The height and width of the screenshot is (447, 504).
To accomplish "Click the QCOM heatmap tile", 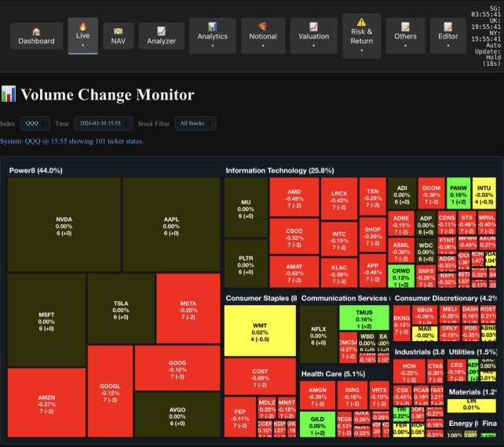I will click(431, 194).
